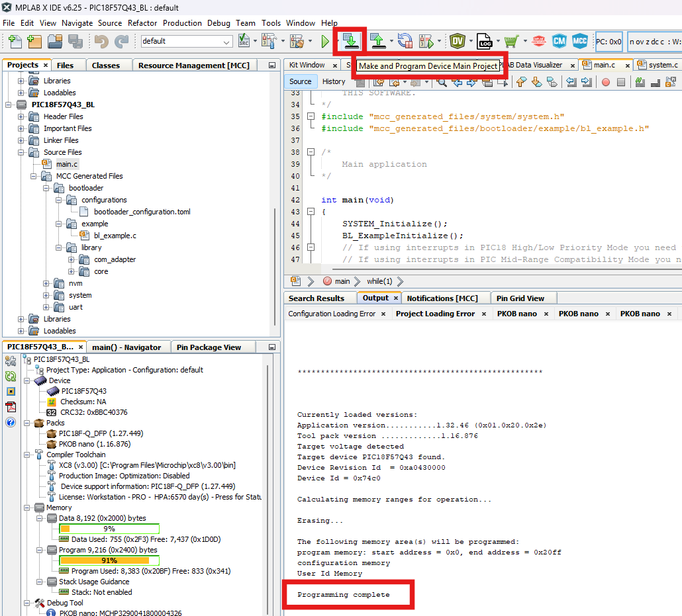Switch to the Pin Grid View tab
Viewport: 682px width, 616px height.
(520, 298)
